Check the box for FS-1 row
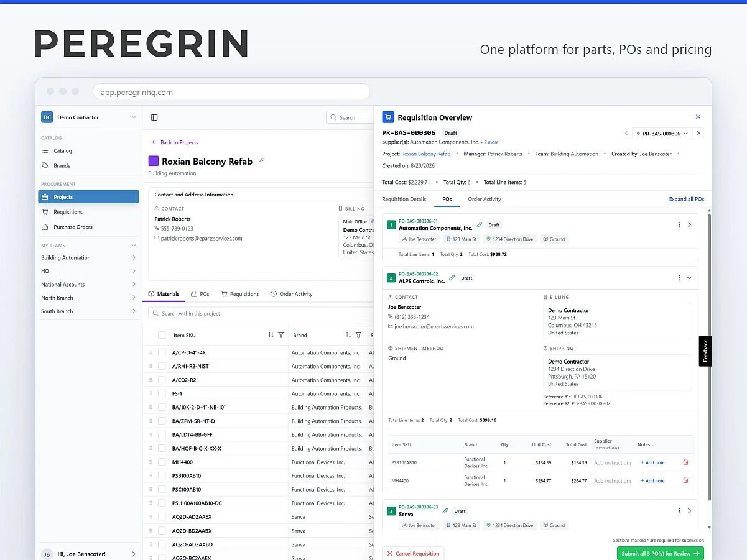747x560 pixels. coord(162,393)
